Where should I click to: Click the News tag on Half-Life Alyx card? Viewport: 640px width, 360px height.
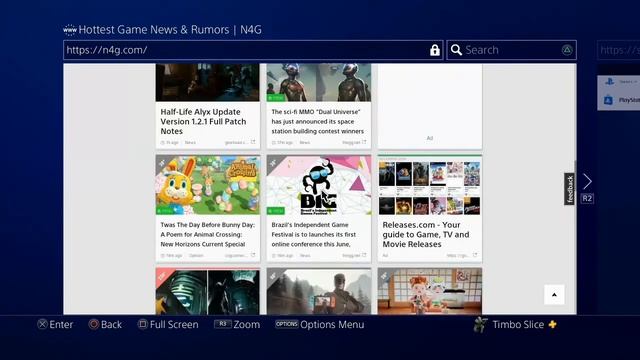tap(190, 142)
